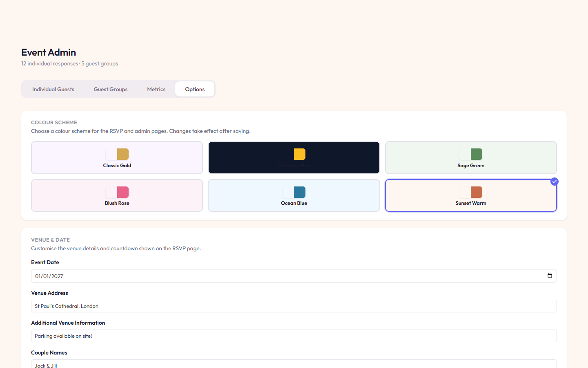Screen dimensions: 588x368
Task: Open the calendar picker in Event Date
Action: 550,276
